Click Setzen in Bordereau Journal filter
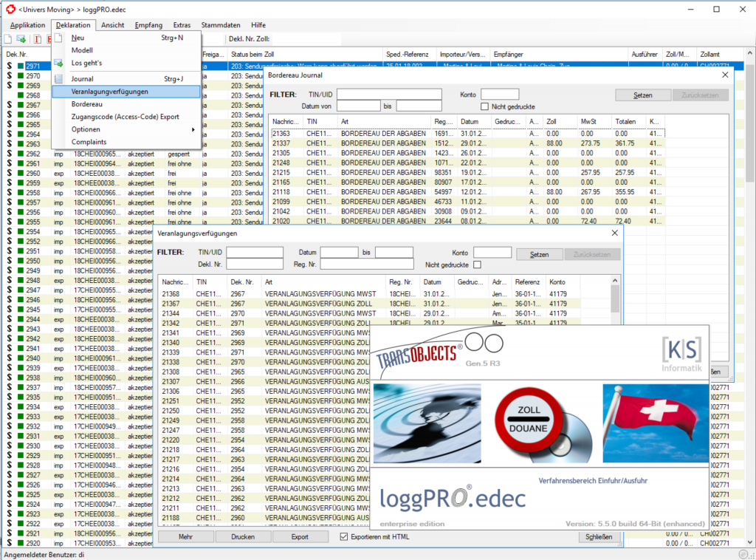 (x=643, y=95)
